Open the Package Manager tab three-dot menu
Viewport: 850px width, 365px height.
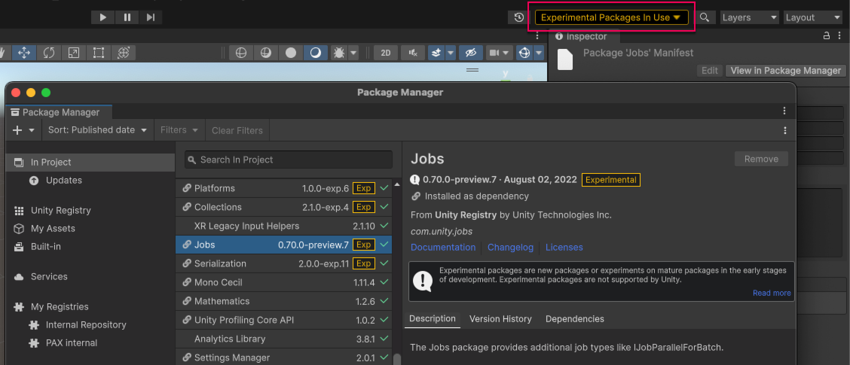pos(784,111)
